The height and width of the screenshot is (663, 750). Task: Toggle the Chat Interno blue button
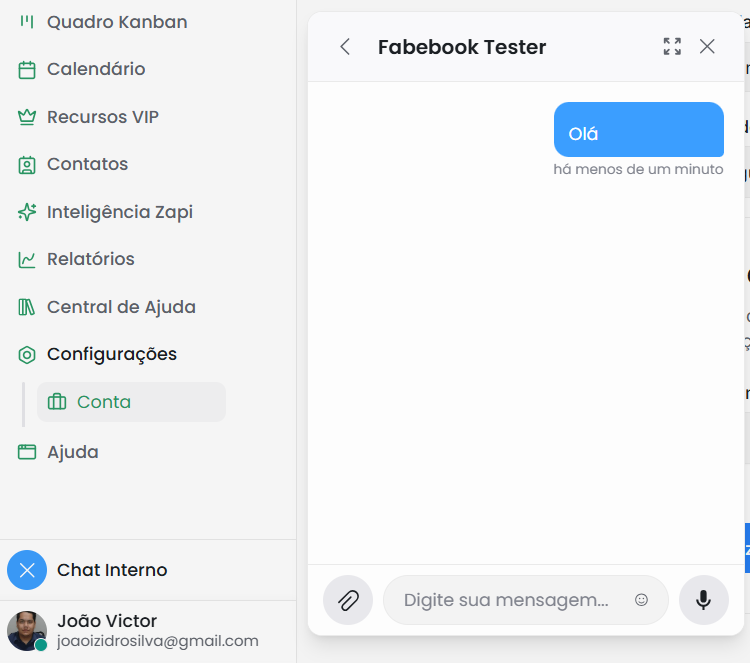[x=27, y=570]
